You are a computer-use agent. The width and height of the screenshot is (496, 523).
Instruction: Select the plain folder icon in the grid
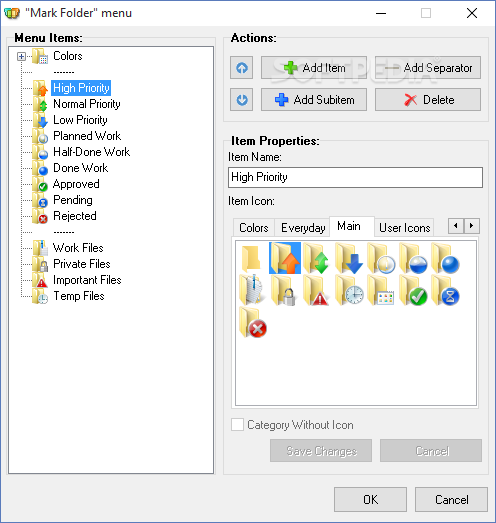pyautogui.click(x=251, y=258)
